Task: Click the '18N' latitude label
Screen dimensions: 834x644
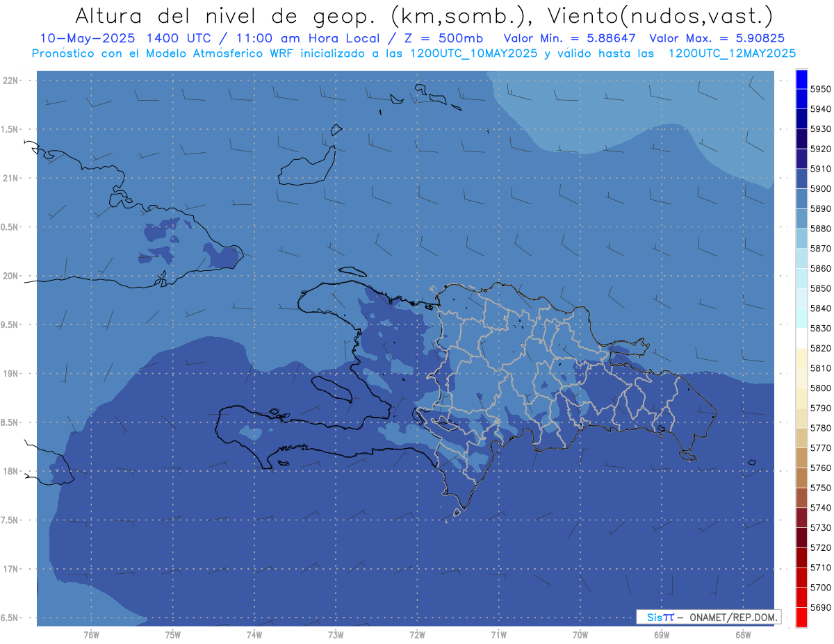Action: pyautogui.click(x=10, y=471)
